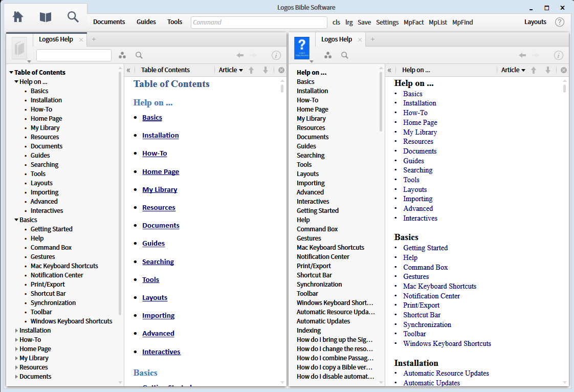The width and height of the screenshot is (574, 392).
Task: Open the Logos6 Help panel menu arrow
Action: (29, 61)
